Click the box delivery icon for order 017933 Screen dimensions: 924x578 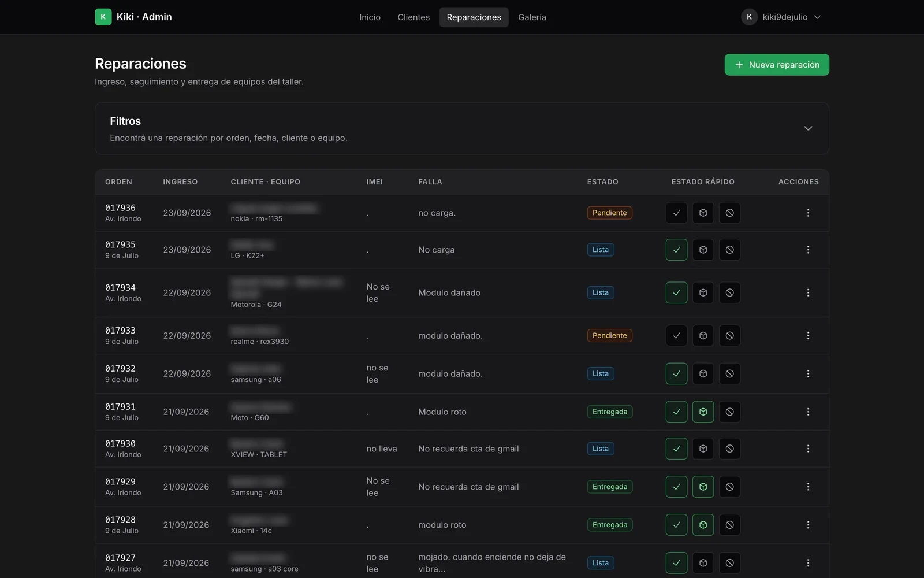(x=703, y=335)
